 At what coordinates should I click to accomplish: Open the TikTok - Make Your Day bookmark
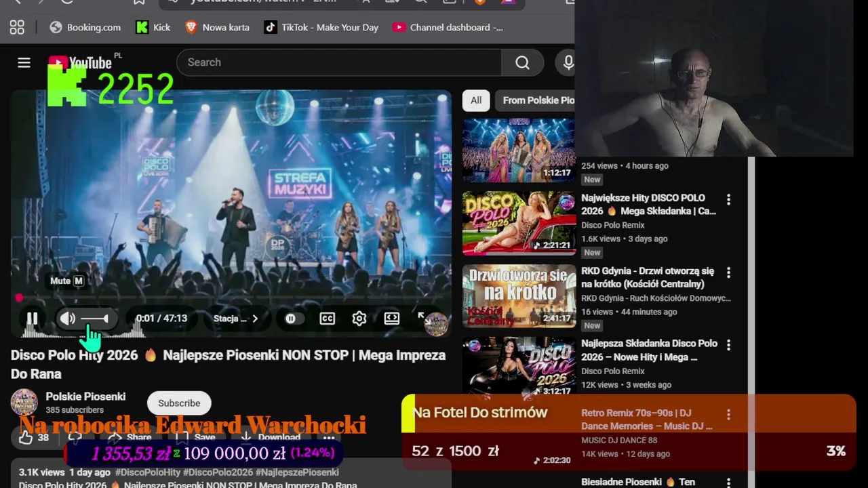click(321, 27)
